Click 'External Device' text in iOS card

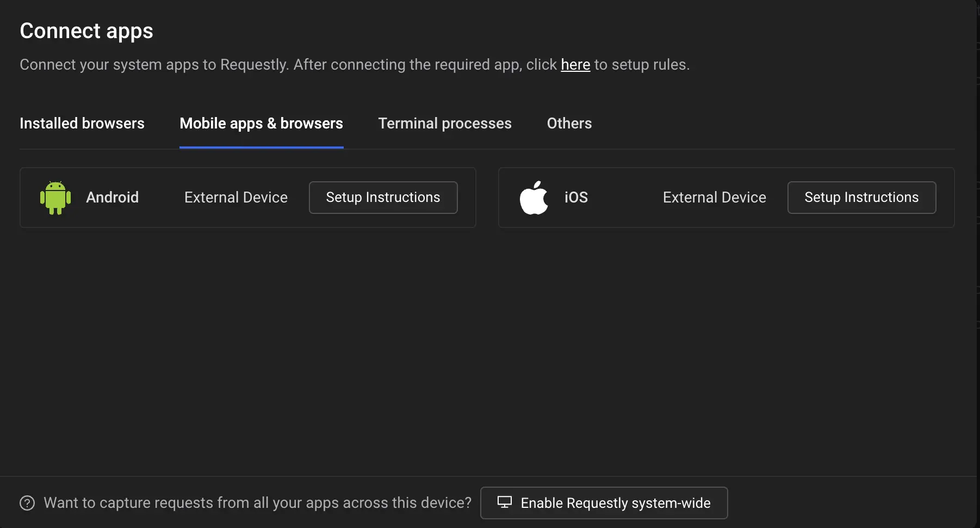pyautogui.click(x=714, y=198)
